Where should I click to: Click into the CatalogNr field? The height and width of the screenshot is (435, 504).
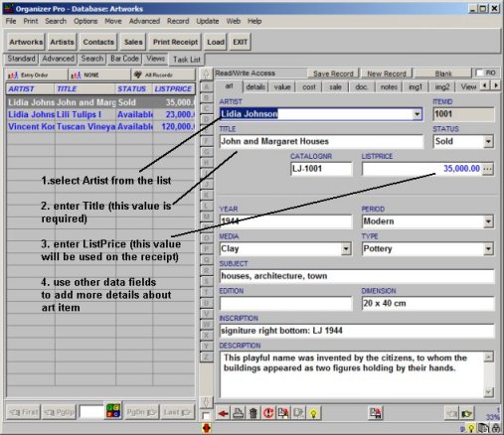click(321, 169)
